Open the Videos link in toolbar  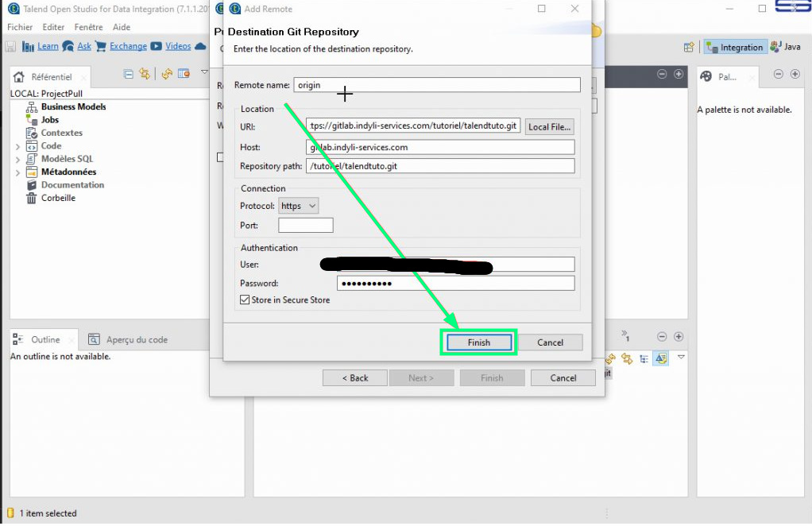(x=178, y=46)
